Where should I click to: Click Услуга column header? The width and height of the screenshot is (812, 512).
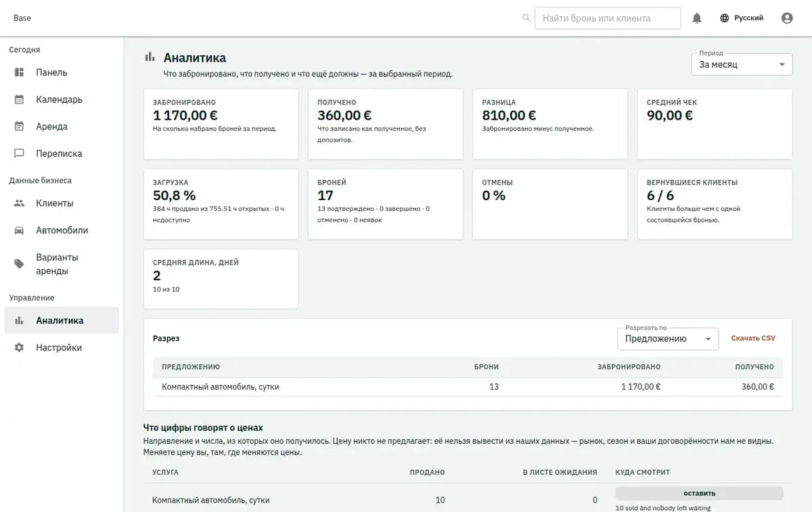166,472
